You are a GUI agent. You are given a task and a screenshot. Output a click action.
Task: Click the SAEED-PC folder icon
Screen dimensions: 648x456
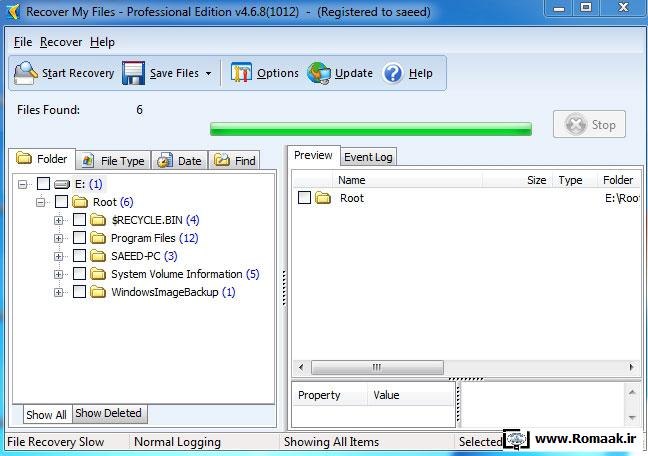tap(98, 256)
